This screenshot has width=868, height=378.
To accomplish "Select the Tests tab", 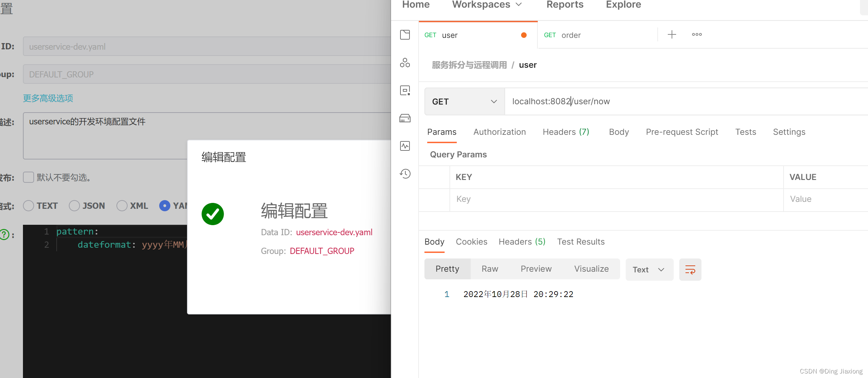I will tap(746, 132).
